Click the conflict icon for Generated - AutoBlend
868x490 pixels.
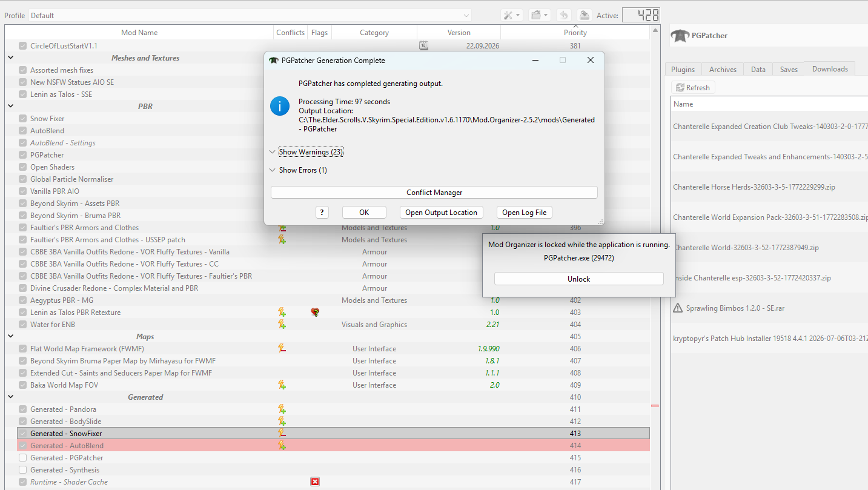pos(282,446)
